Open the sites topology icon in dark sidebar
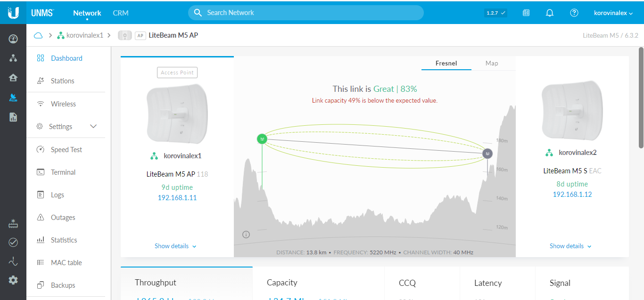Viewport: 644px width, 300px height. coord(13,58)
